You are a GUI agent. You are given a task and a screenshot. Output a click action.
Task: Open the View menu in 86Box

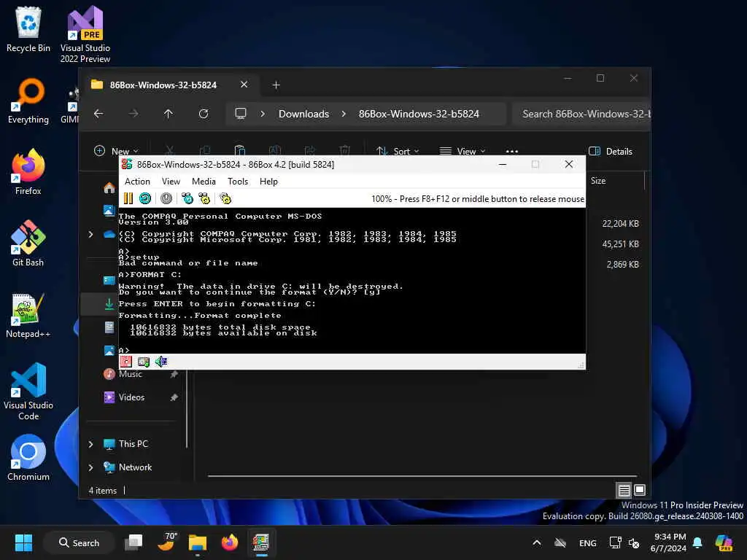(171, 182)
